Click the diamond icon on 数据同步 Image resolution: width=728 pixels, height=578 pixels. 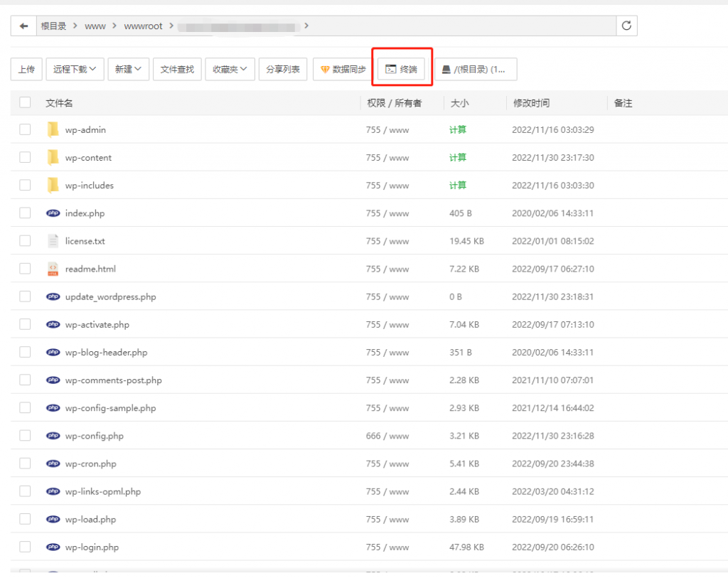(325, 69)
